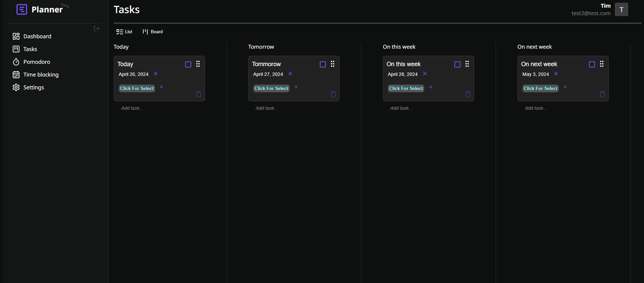
Task: Clear the May 3, 2024 date
Action: coord(556,74)
